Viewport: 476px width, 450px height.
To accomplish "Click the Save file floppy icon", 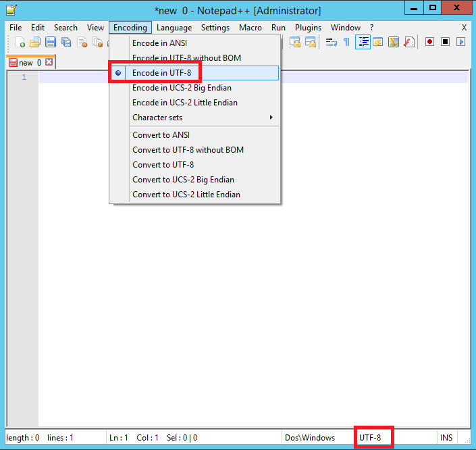I will (51, 42).
